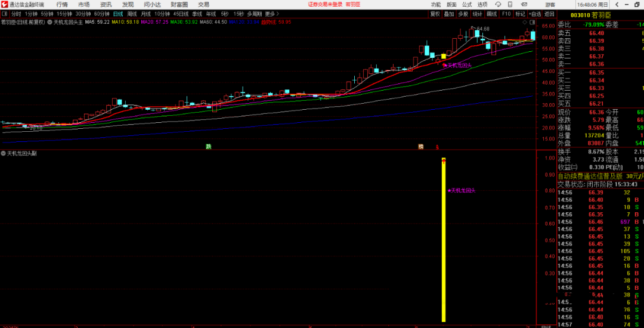Viewport: 644px width, 328px height.
Task: Toggle the 叠加 overlay option
Action: point(449,14)
